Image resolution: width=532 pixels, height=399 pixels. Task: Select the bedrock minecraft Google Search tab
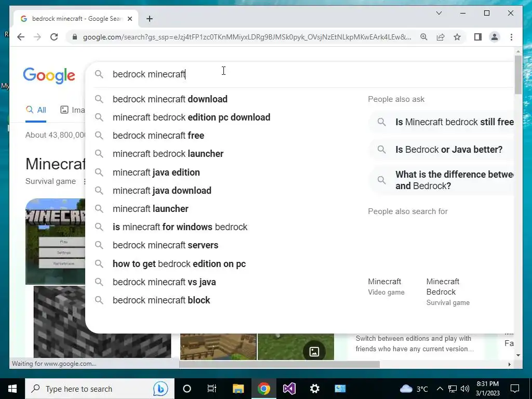coord(76,19)
